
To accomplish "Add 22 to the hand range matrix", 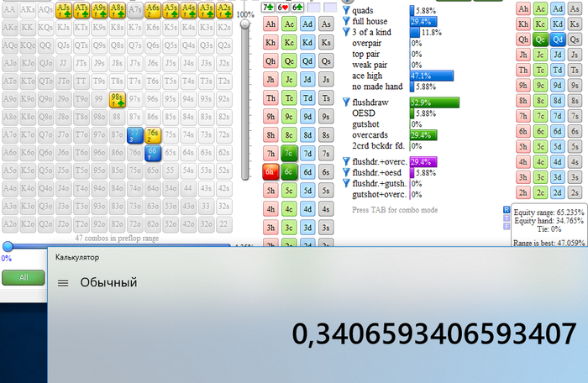I will 224,224.
